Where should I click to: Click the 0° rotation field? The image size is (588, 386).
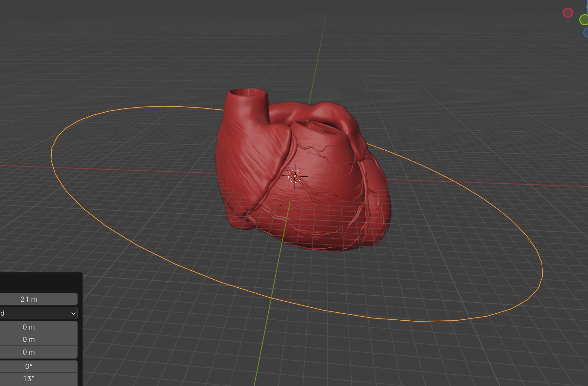38,366
